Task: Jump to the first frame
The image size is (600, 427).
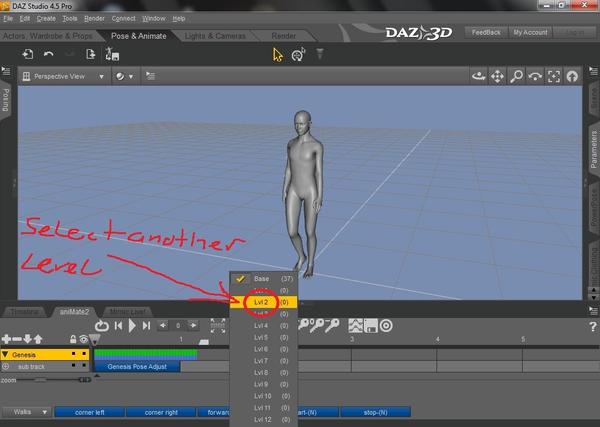Action: [x=119, y=326]
